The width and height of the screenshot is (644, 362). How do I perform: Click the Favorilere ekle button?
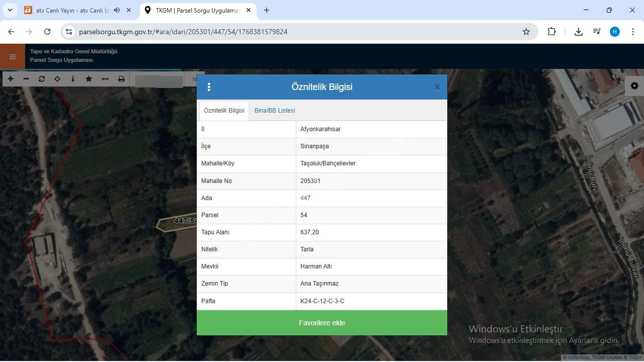click(x=322, y=323)
